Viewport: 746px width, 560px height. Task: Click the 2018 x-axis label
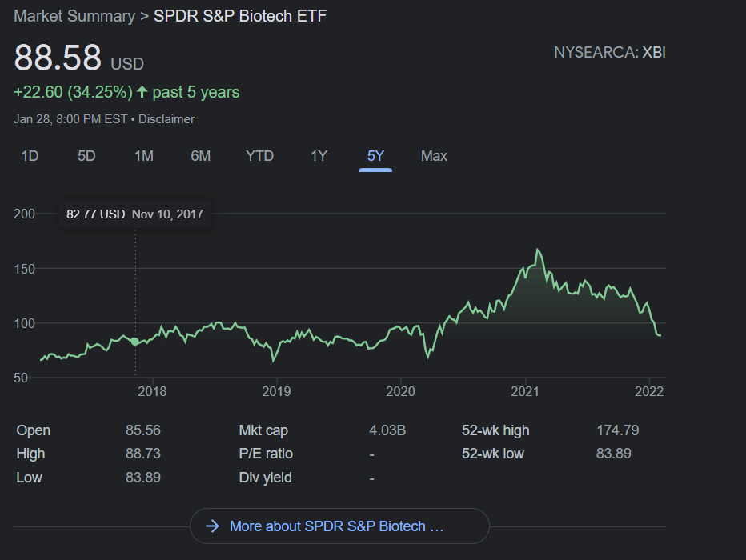152,391
